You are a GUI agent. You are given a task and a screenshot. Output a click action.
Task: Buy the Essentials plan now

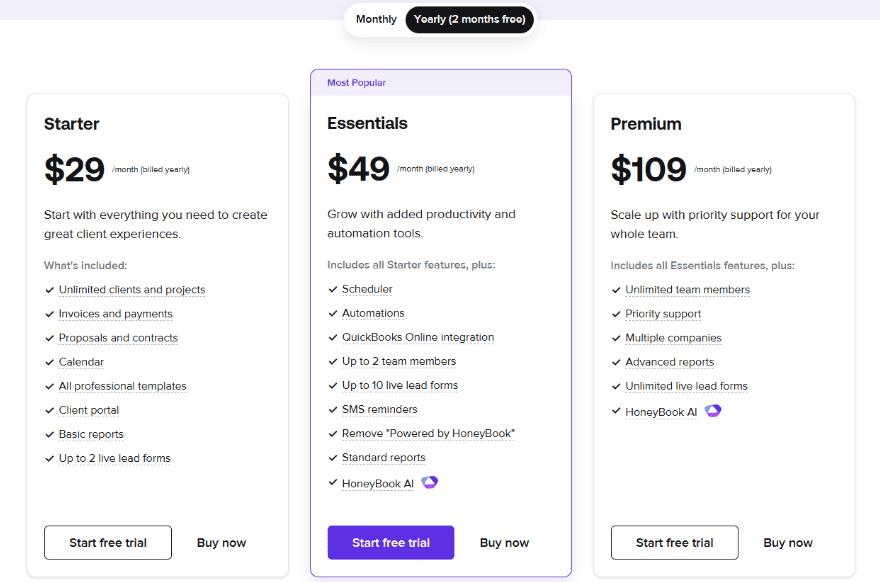(x=505, y=543)
